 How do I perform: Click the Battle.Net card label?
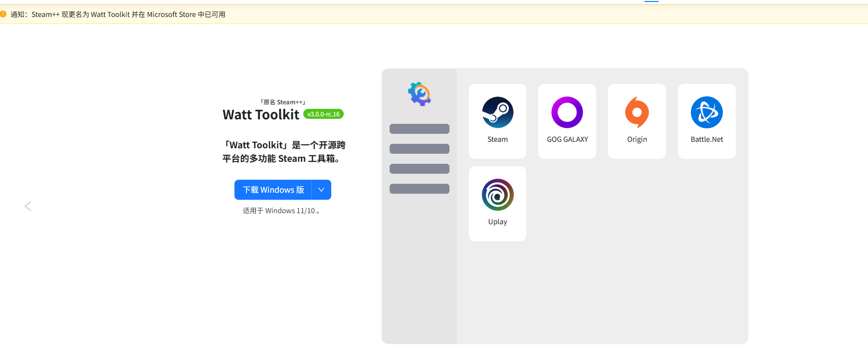click(x=707, y=139)
